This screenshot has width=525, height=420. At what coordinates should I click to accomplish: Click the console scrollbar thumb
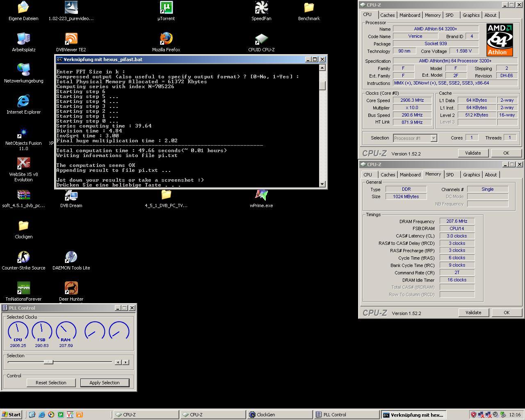[322, 86]
